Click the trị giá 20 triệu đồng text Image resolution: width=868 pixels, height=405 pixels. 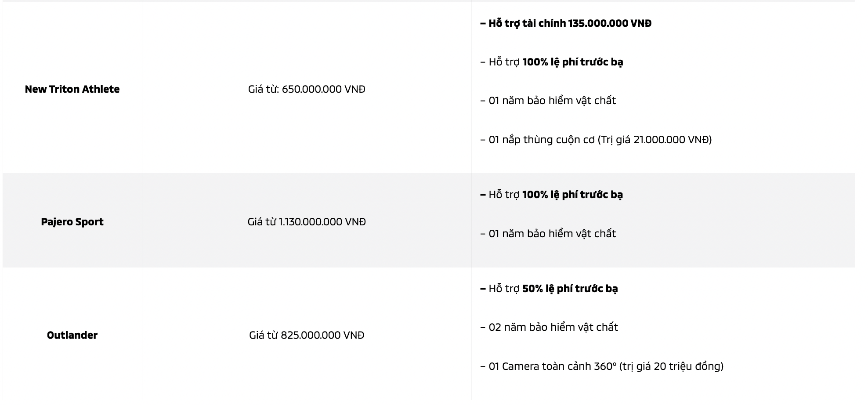click(x=671, y=366)
